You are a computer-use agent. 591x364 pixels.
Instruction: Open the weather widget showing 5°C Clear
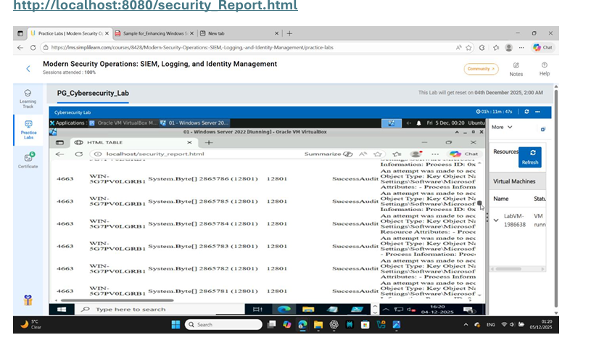[31, 324]
